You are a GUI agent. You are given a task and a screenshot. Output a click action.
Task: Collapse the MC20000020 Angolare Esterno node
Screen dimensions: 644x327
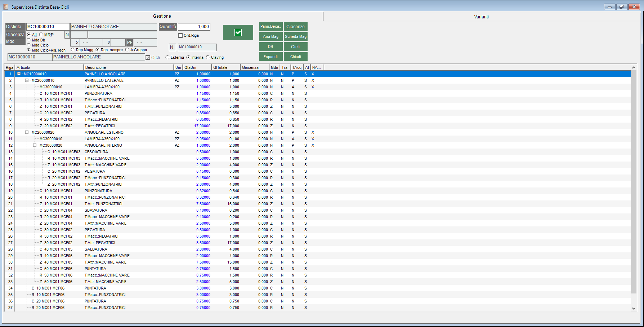(x=27, y=132)
